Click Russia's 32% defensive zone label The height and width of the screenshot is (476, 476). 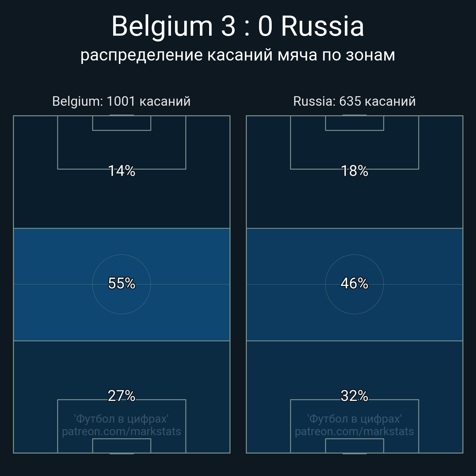354,396
